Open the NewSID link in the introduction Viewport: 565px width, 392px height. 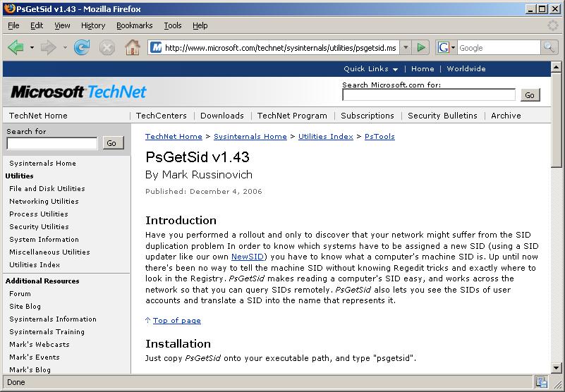248,257
